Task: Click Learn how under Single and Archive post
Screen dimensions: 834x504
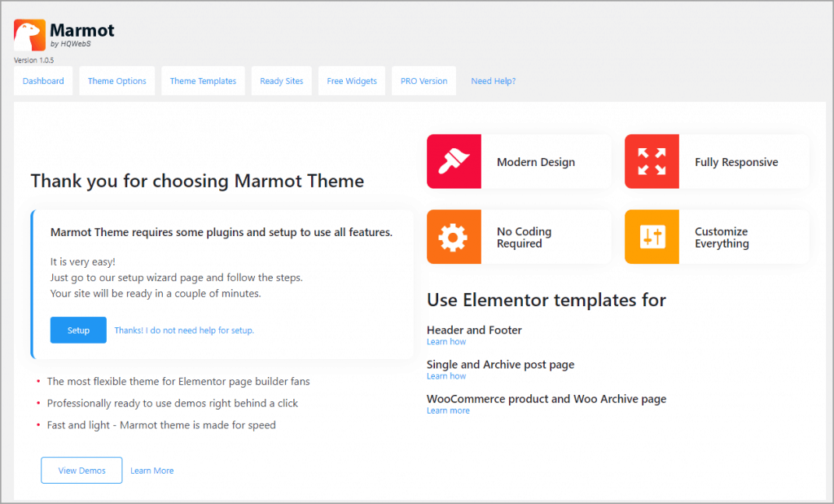Action: 446,376
